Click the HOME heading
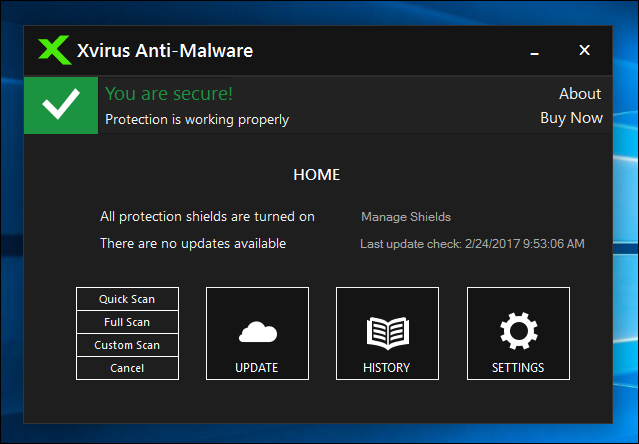Image resolution: width=639 pixels, height=444 pixels. (317, 175)
